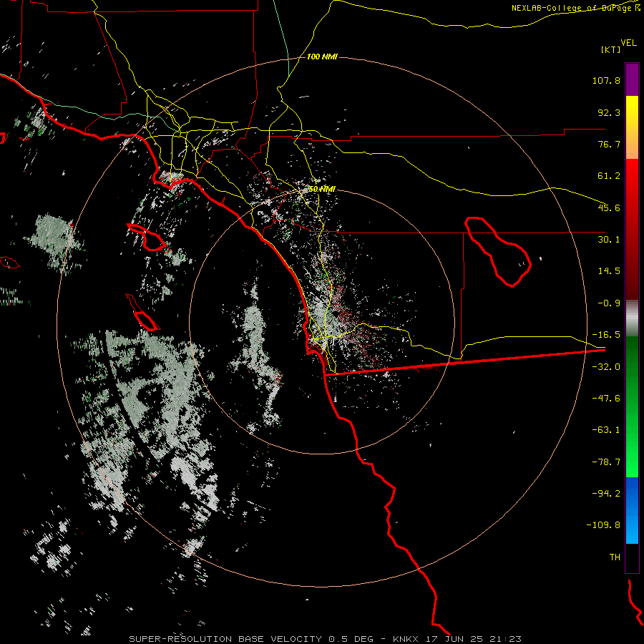The height and width of the screenshot is (644, 644).
Task: Click the TH threshold label
Action: pyautogui.click(x=615, y=557)
